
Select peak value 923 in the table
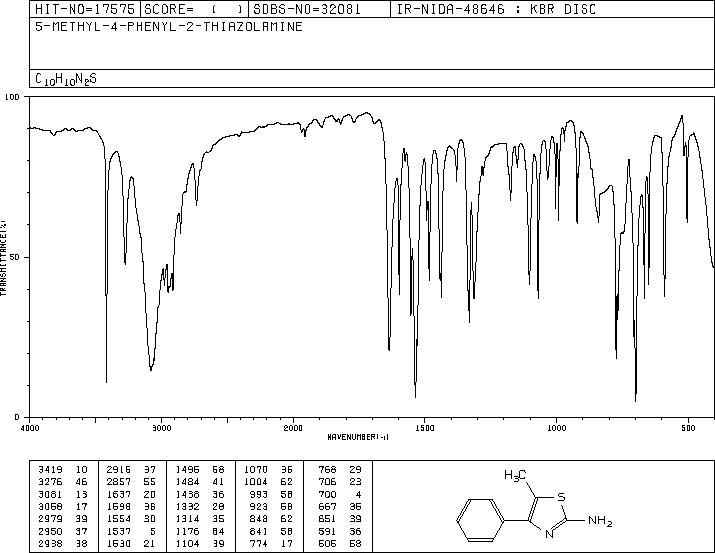tap(259, 506)
